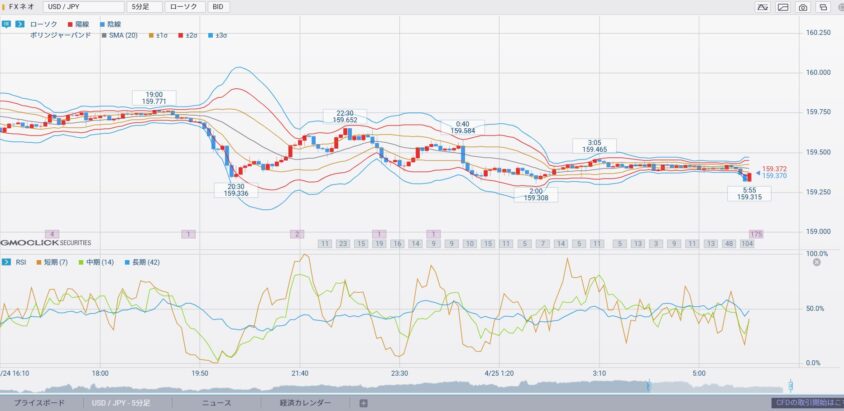844x411 pixels.
Task: Click the blue arrow icon beside ローソク legend
Action: tap(19, 22)
